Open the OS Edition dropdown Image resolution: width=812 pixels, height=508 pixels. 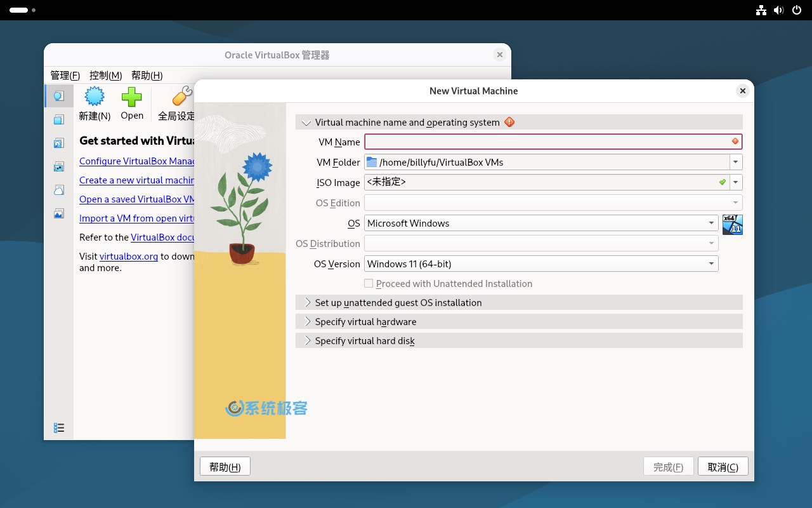point(553,203)
